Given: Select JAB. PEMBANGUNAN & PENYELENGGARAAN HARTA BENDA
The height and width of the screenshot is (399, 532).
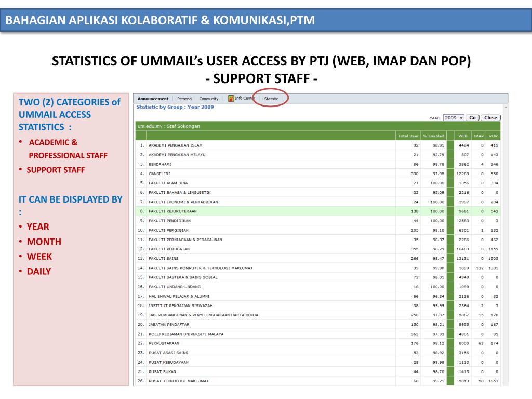Looking at the screenshot, I should coord(317,315).
